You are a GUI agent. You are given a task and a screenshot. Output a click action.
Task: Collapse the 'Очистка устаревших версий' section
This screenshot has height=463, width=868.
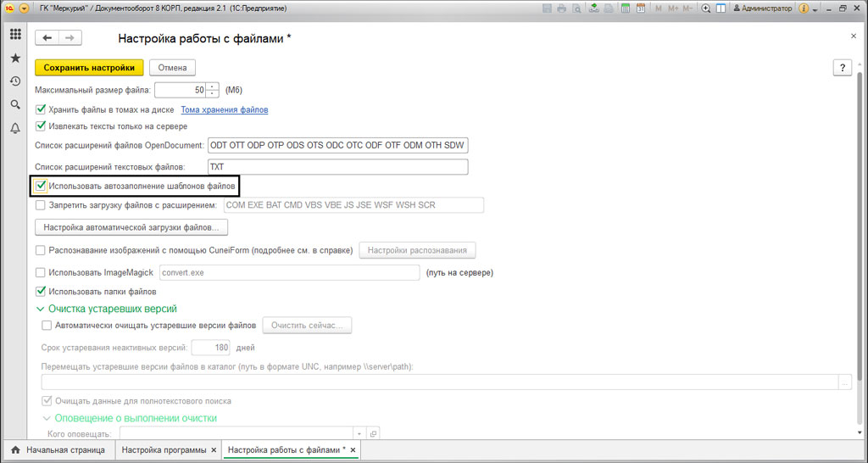point(40,309)
